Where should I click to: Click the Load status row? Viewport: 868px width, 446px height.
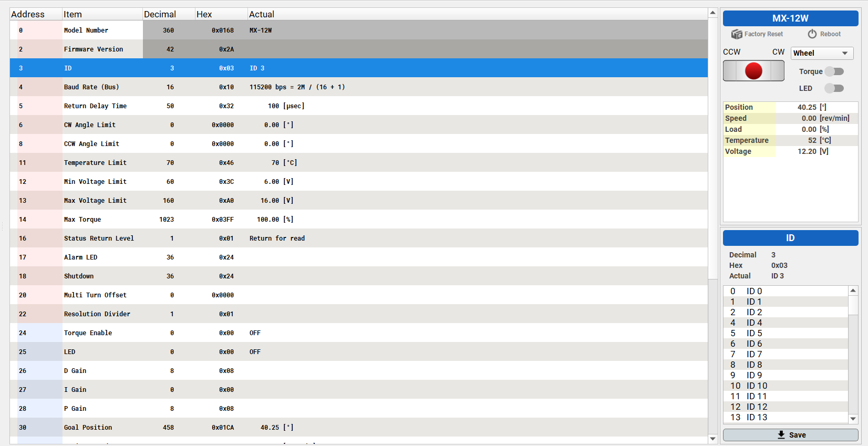click(791, 129)
